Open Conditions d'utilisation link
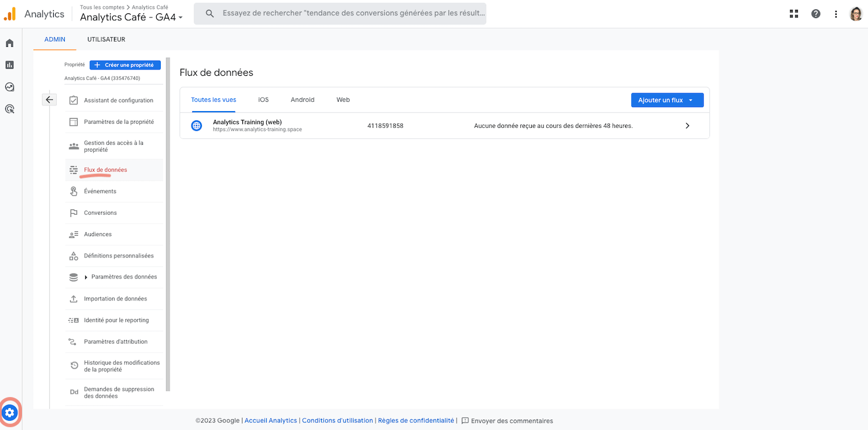This screenshot has width=868, height=430. 337,421
